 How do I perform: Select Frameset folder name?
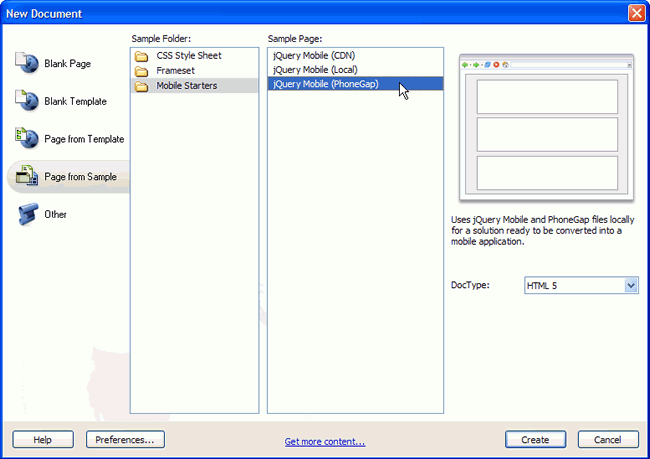(x=175, y=70)
